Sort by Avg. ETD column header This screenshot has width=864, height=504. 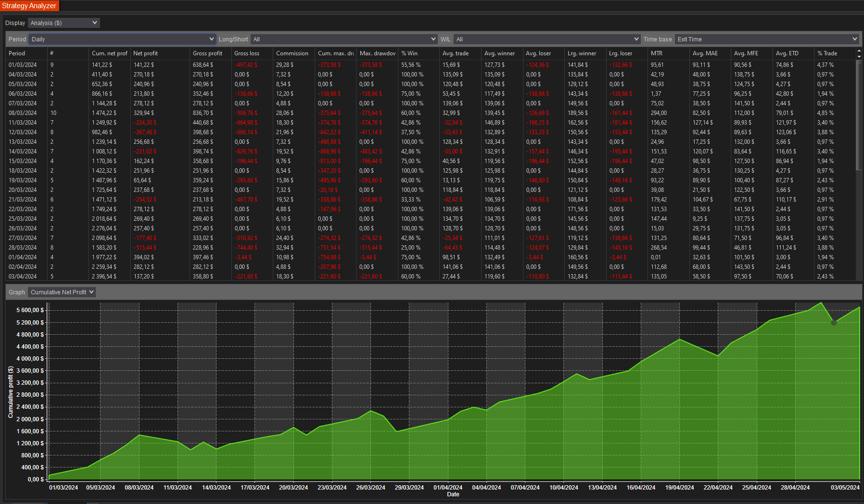tap(793, 53)
